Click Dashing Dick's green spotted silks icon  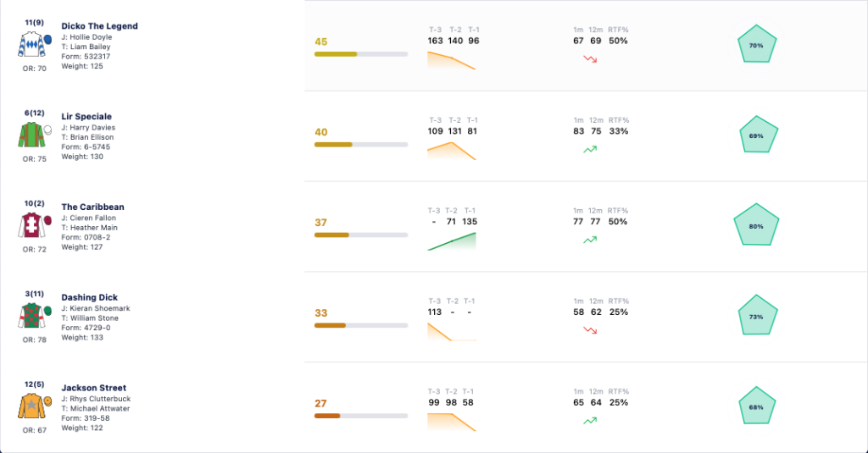click(x=35, y=315)
